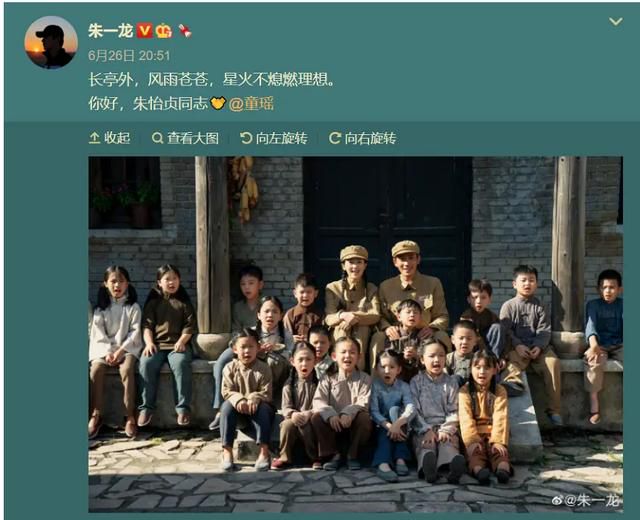The width and height of the screenshot is (640, 520).
Task: Open the post options chevron at top right
Action: 616,21
